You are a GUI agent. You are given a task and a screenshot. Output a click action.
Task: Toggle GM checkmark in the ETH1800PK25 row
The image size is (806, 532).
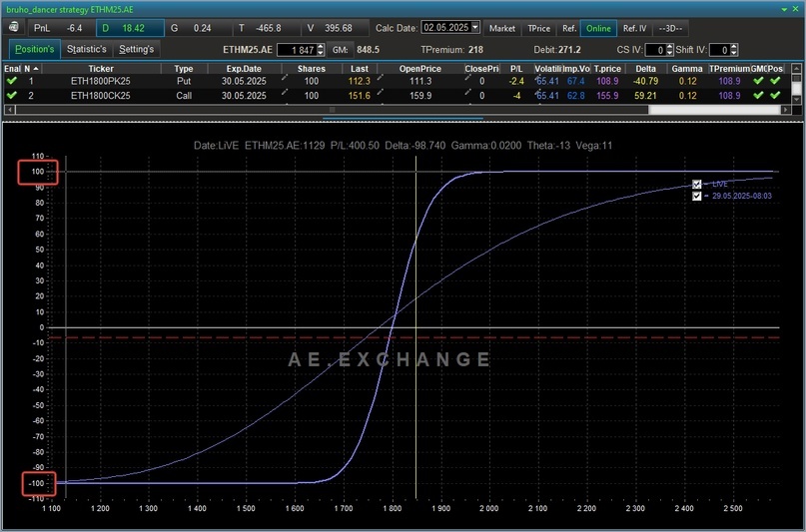pos(758,81)
